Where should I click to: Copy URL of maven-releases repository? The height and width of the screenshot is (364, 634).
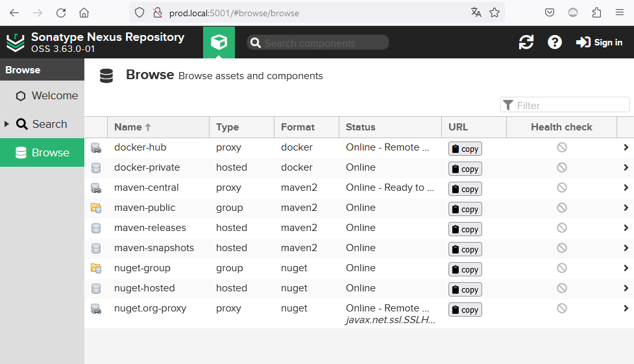(465, 229)
